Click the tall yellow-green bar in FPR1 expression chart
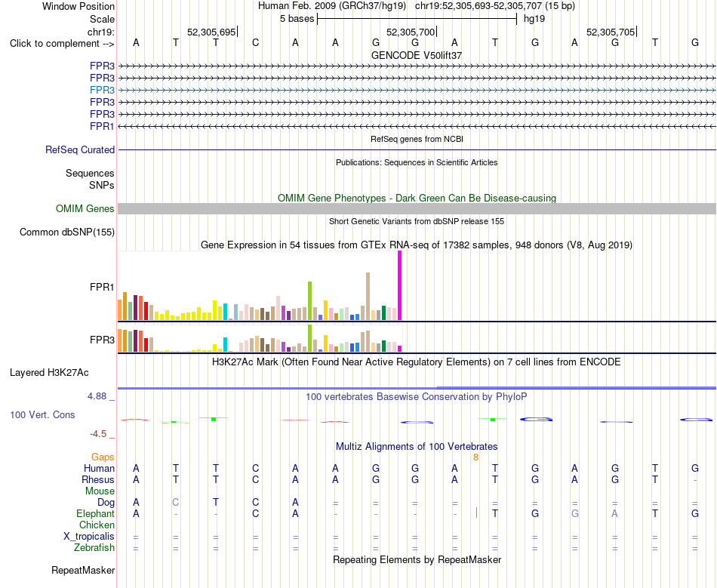The image size is (717, 588). click(x=310, y=301)
